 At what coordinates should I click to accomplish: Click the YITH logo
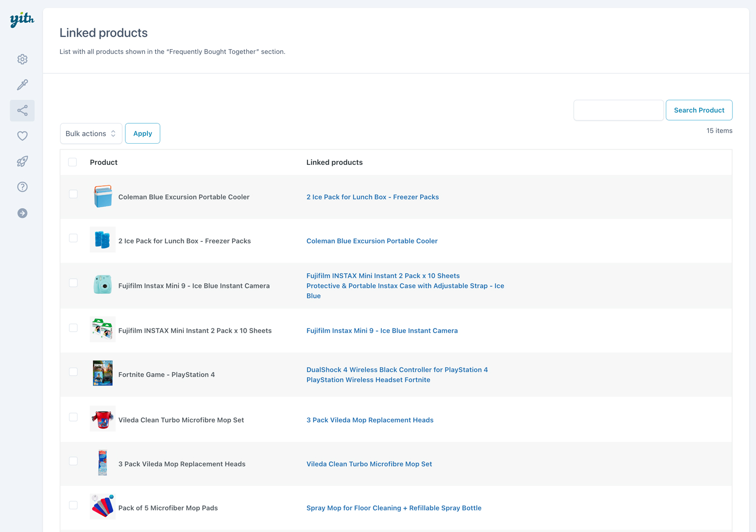click(x=22, y=19)
